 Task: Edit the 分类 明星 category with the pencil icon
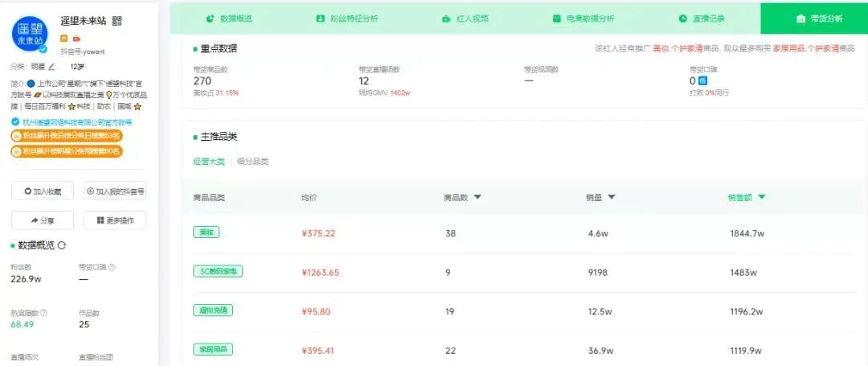pyautogui.click(x=51, y=67)
